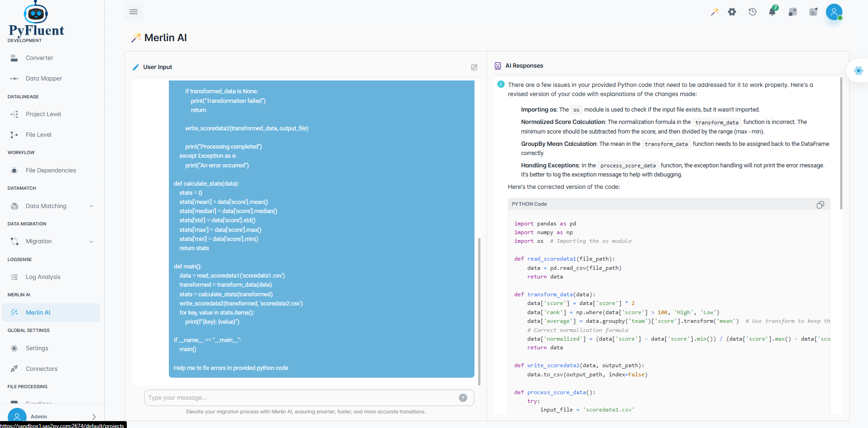Click the AI Responses panel scrollbar
This screenshot has height=428, width=868.
coord(841,143)
